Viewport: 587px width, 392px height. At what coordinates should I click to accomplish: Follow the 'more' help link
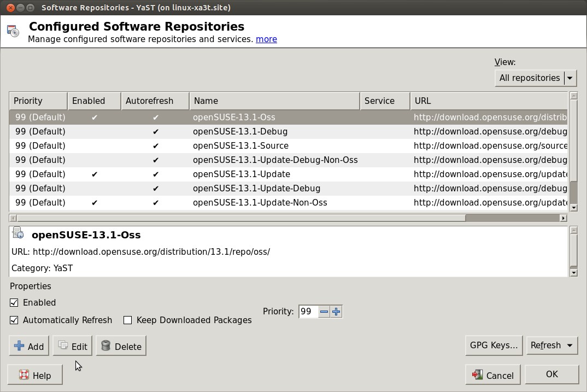(266, 39)
